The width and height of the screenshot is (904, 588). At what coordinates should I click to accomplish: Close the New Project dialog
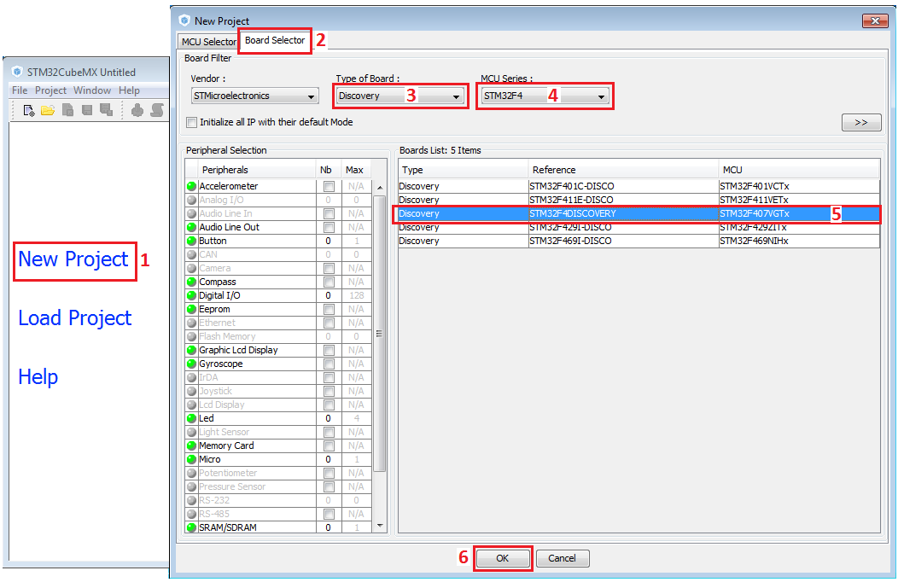pyautogui.click(x=875, y=20)
